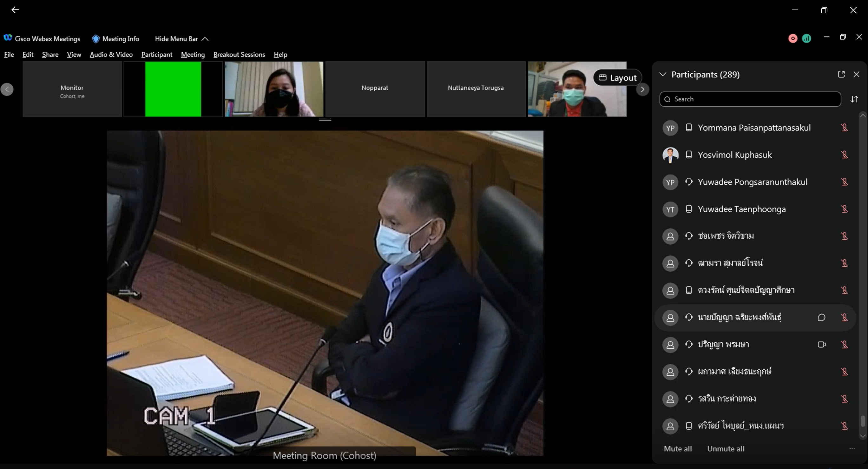Open the Breakout Sessions menu

239,55
